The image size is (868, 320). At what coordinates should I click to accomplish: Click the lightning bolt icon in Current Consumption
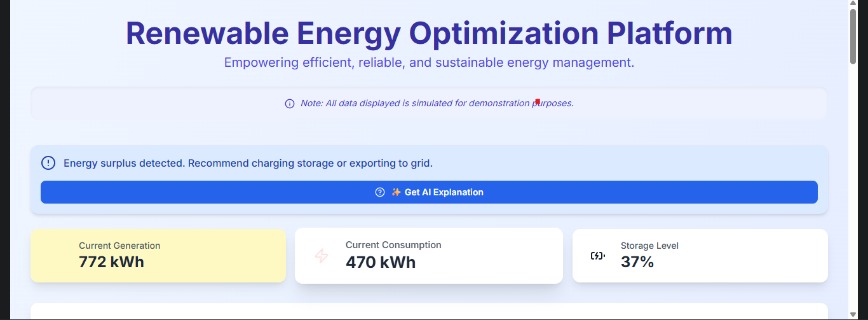click(x=322, y=256)
